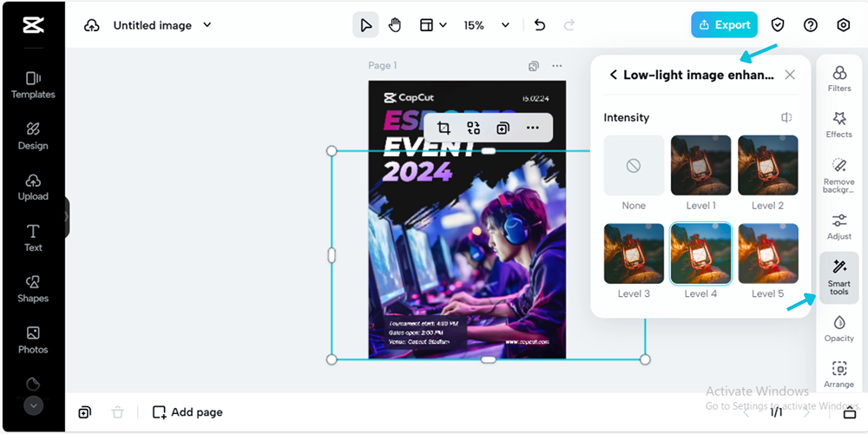Open the Adjust tool
The height and width of the screenshot is (434, 868).
pos(839,227)
